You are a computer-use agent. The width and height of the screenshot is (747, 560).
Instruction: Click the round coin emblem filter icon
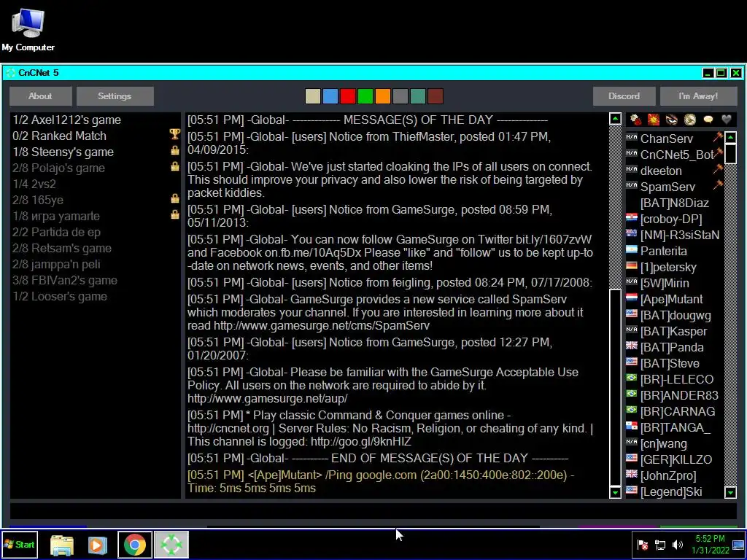coord(690,119)
